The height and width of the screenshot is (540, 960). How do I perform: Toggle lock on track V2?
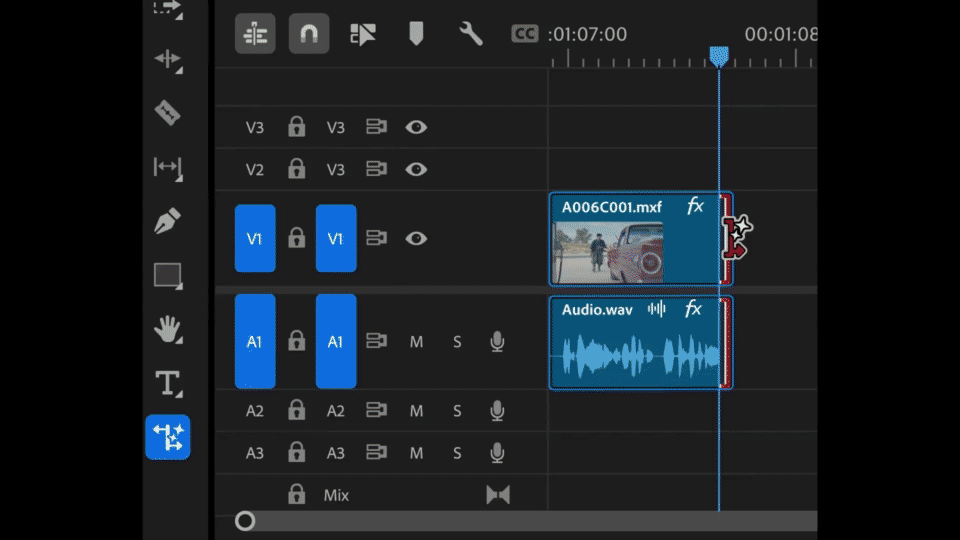tap(296, 169)
